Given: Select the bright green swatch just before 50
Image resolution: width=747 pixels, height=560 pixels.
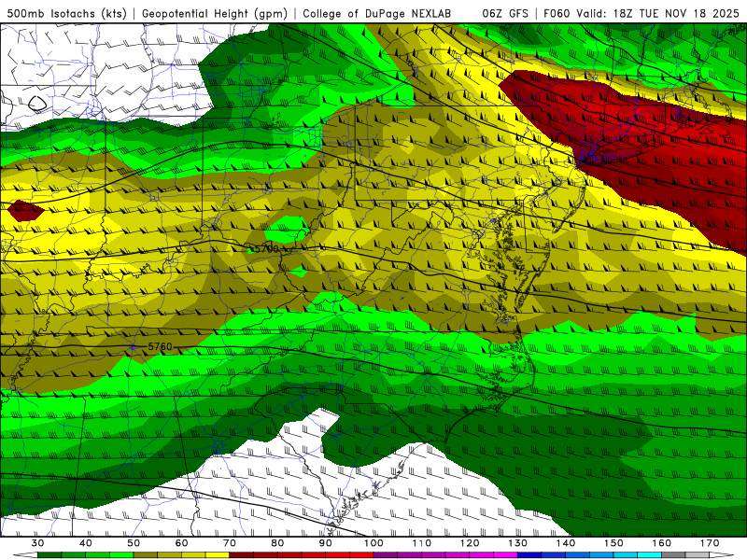Looking at the screenshot, I should click(121, 555).
